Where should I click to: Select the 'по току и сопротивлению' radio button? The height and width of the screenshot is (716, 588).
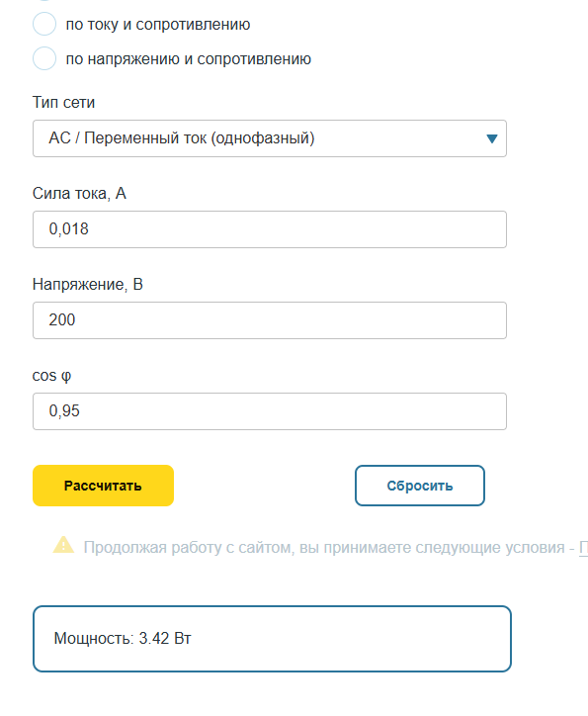(x=44, y=24)
